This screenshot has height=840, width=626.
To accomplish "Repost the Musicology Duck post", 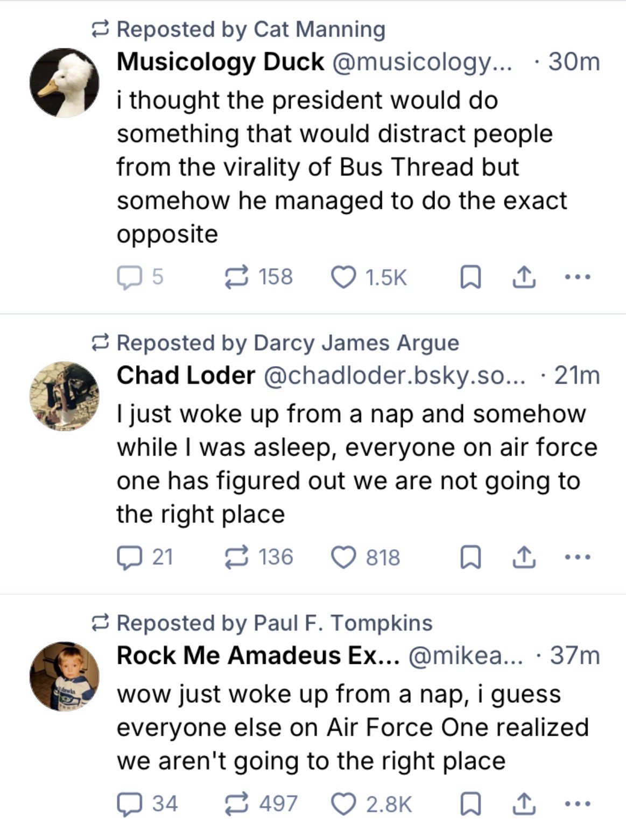I will [236, 277].
